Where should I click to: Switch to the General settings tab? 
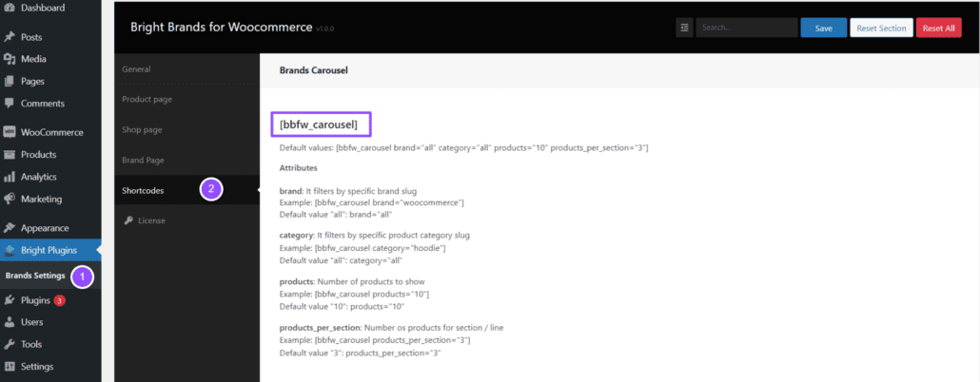pos(136,69)
